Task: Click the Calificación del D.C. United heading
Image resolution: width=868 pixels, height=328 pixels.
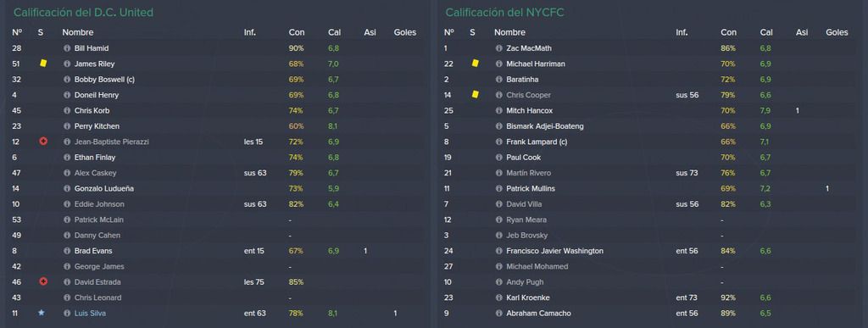Action: click(84, 12)
